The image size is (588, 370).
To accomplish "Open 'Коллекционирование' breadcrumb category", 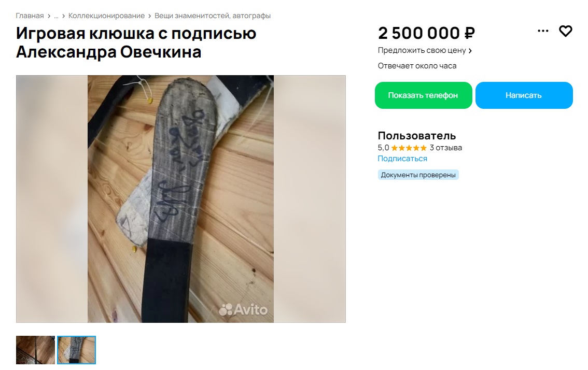I will pos(106,16).
